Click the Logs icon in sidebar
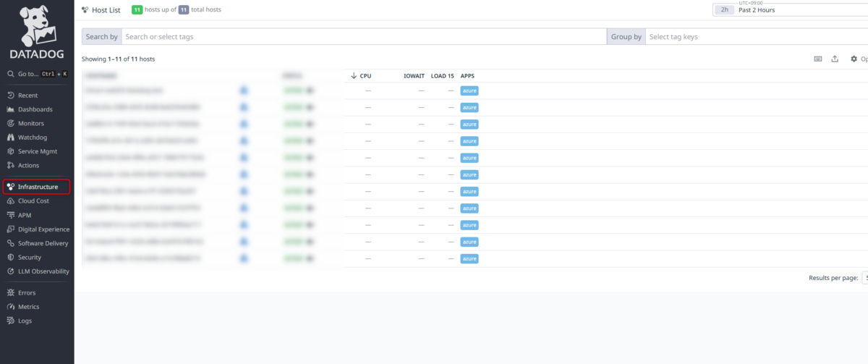868x364 pixels. coord(10,321)
